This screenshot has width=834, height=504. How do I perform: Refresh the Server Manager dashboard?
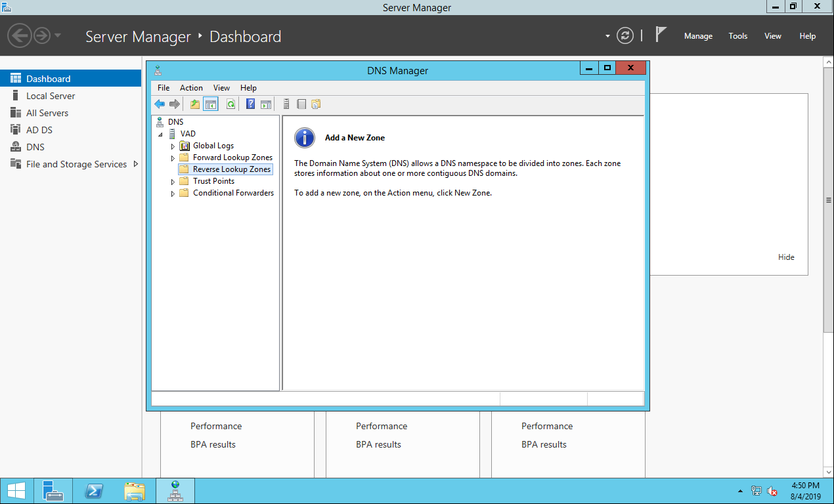pyautogui.click(x=625, y=36)
